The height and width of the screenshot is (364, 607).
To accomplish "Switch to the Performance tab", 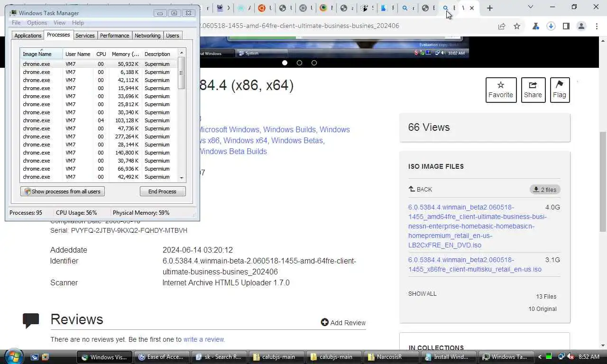I will click(114, 36).
